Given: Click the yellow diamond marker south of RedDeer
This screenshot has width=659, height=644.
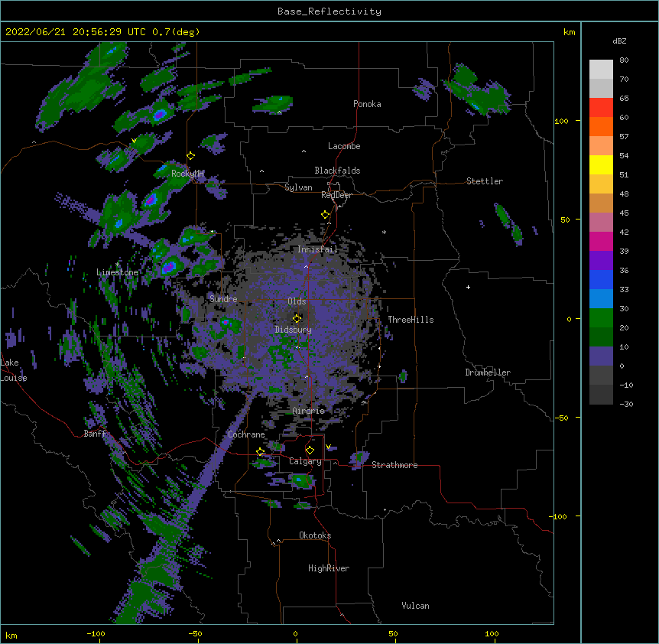Looking at the screenshot, I should (x=325, y=215).
